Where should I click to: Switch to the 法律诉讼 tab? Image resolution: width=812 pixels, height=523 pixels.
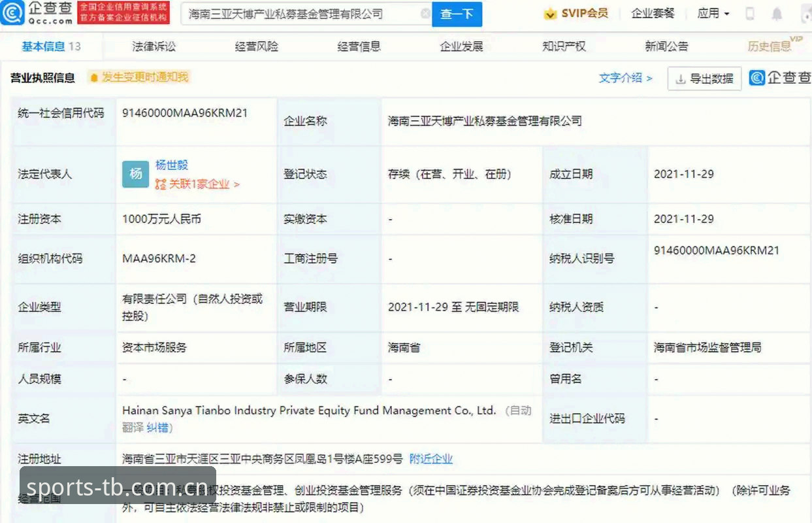pyautogui.click(x=154, y=46)
